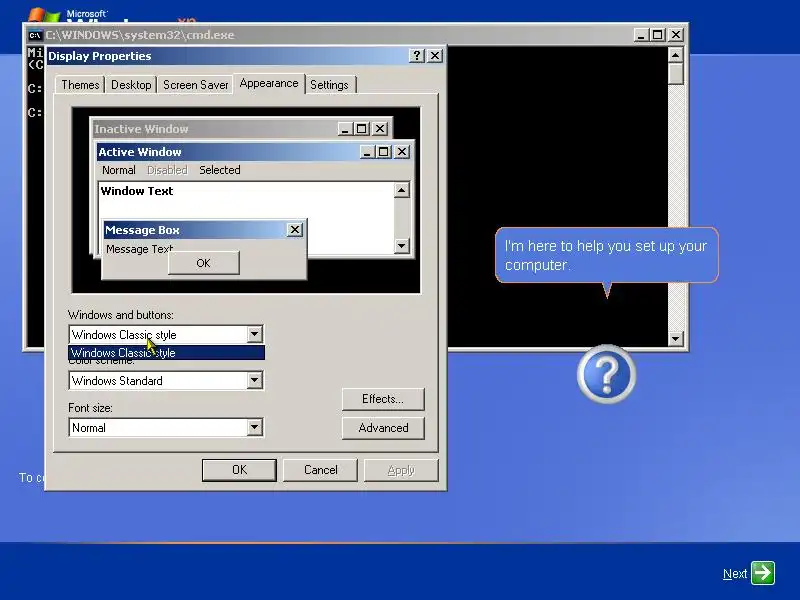The image size is (800, 600).
Task: Open the Font size dropdown arrow
Action: point(254,427)
